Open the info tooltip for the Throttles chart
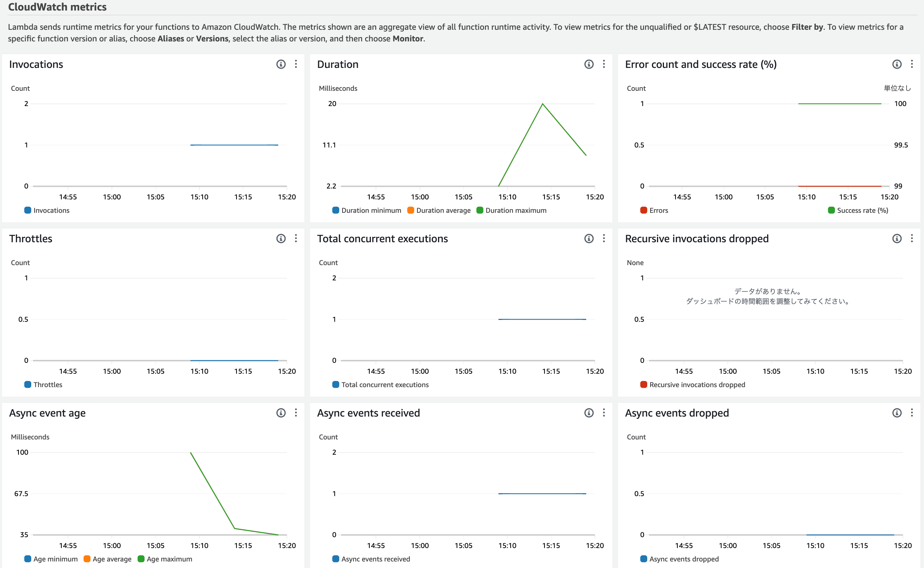Viewport: 924px width, 568px height. click(281, 239)
